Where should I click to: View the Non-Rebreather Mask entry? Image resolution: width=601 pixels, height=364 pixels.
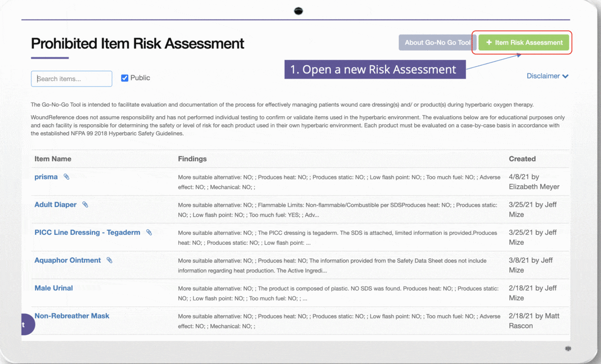pos(72,315)
